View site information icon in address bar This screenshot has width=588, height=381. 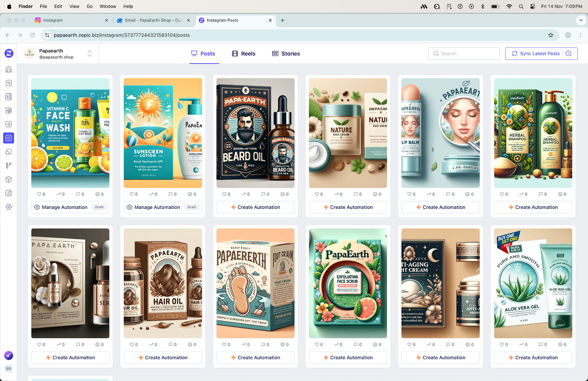pyautogui.click(x=47, y=35)
